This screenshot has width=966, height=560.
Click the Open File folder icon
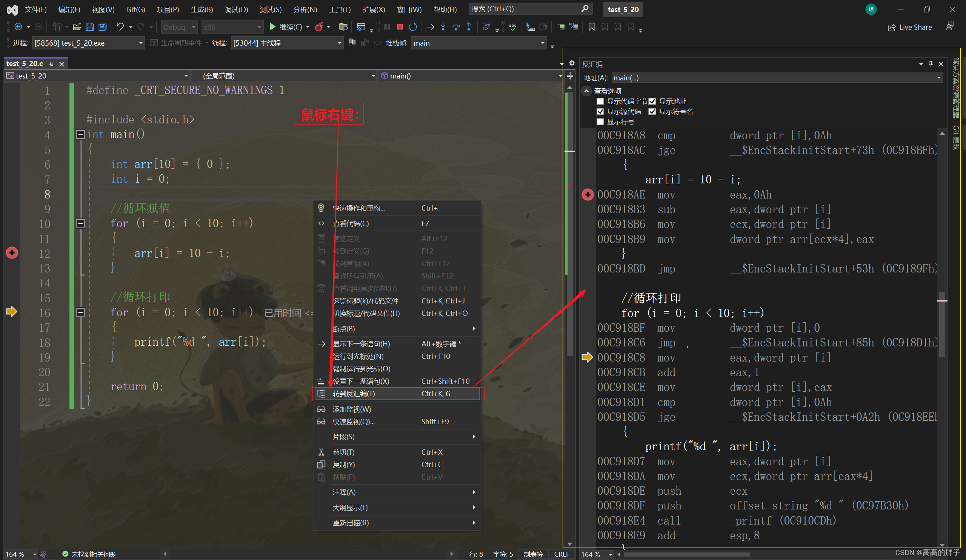[77, 27]
